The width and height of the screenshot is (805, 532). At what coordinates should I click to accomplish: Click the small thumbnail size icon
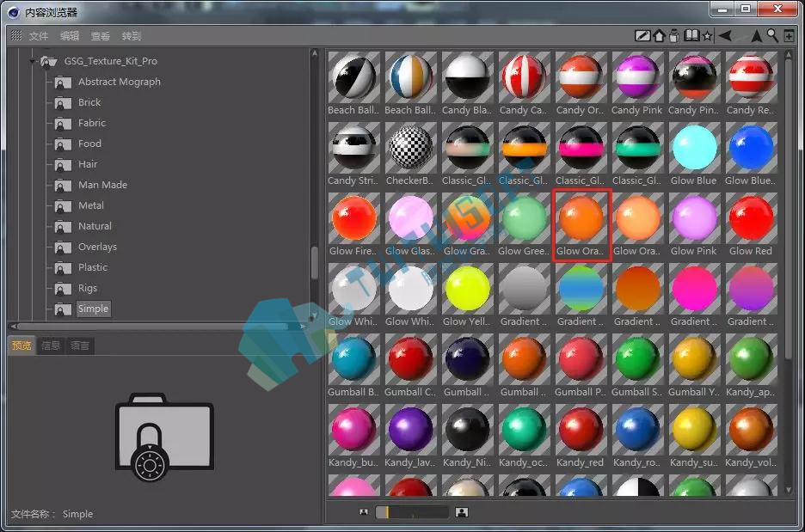pyautogui.click(x=364, y=512)
